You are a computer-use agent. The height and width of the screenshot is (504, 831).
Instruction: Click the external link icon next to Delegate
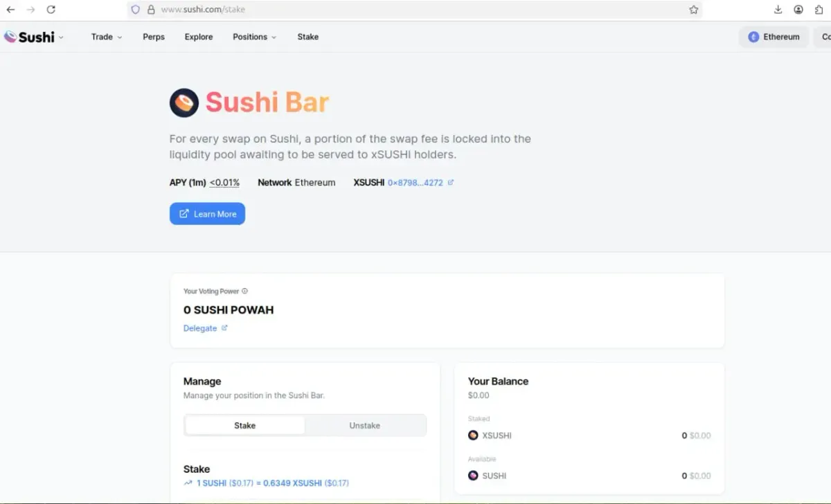(x=224, y=328)
